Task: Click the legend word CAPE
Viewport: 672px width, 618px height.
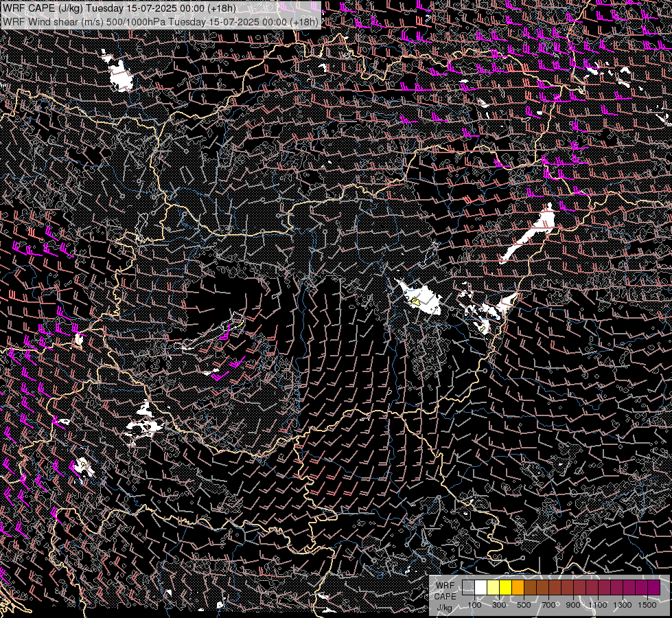Action: click(x=445, y=597)
